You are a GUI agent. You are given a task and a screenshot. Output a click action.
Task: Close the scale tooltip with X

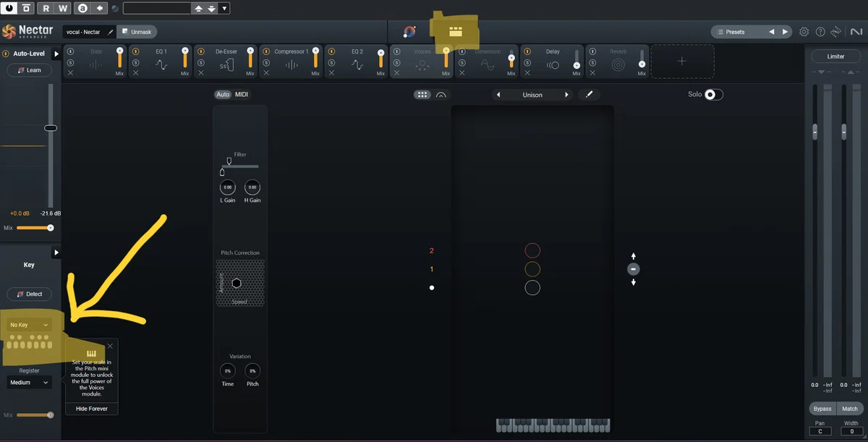tap(110, 347)
